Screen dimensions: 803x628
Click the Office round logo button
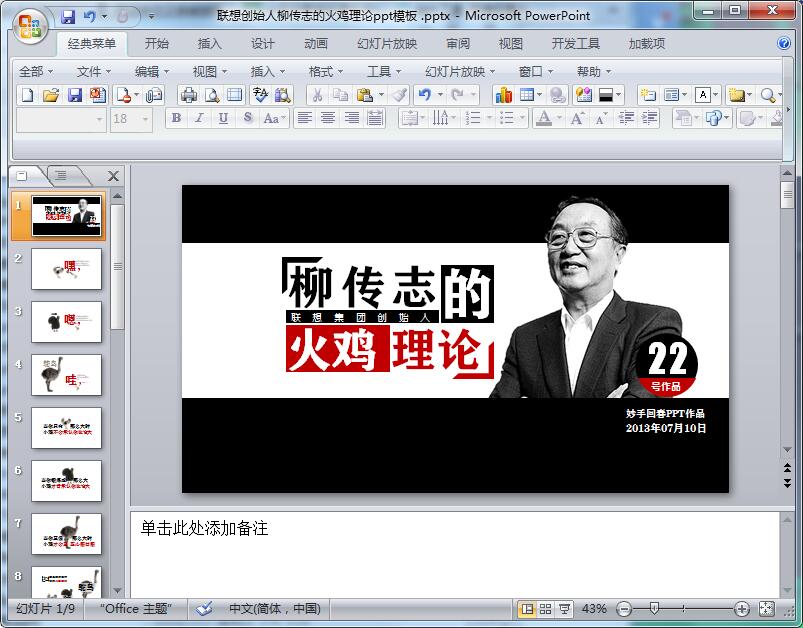pos(30,27)
